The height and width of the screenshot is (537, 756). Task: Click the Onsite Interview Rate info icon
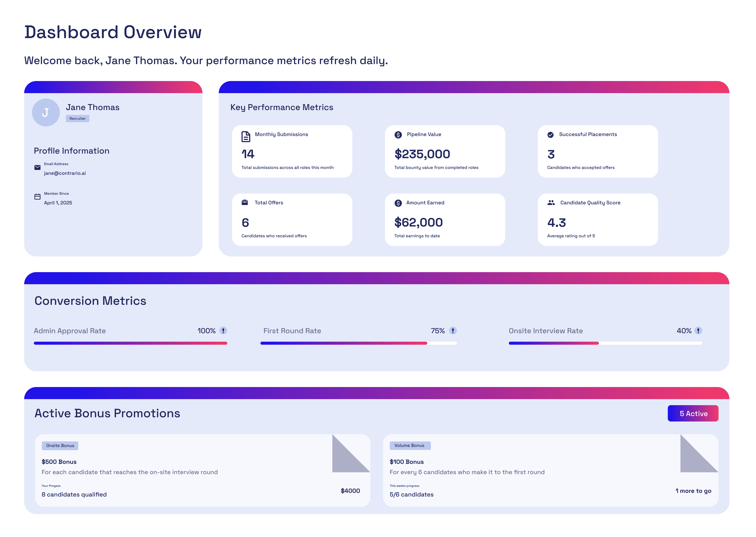[x=698, y=330]
